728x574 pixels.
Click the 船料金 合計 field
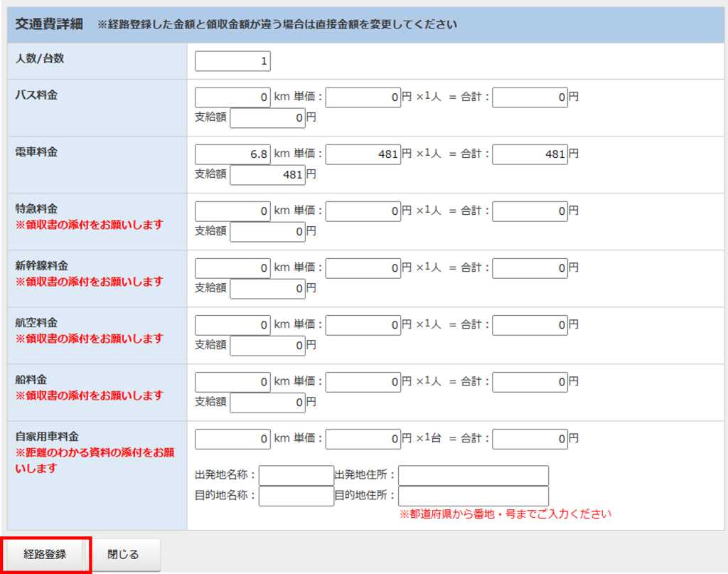[530, 382]
